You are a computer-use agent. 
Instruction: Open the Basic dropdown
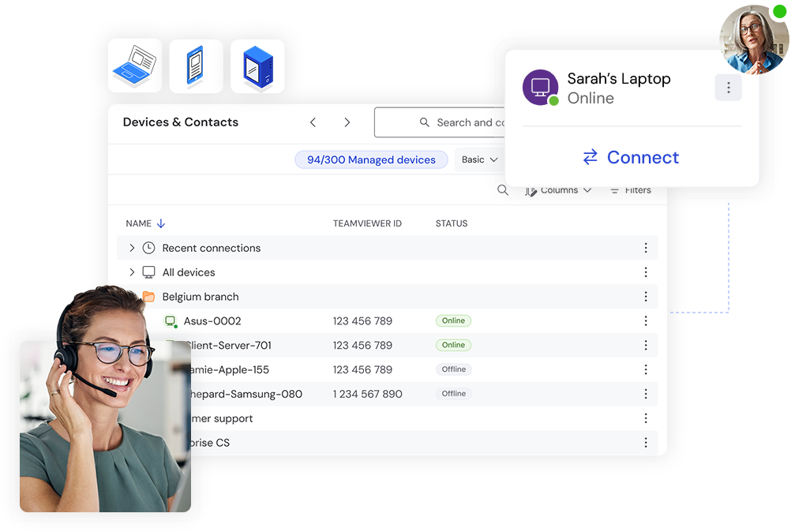tap(479, 159)
